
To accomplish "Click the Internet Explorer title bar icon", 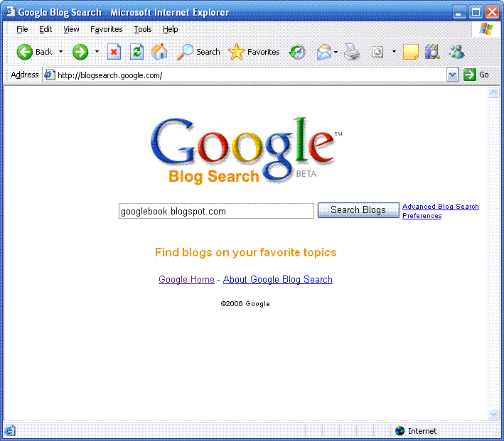I will tap(10, 11).
